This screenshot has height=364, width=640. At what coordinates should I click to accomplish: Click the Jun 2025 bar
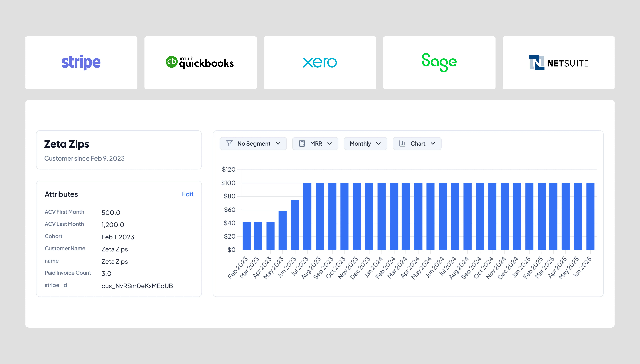[590, 216]
